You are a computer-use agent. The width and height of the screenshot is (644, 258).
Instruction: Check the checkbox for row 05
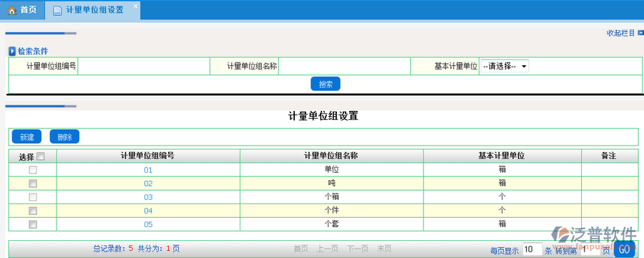coord(33,224)
